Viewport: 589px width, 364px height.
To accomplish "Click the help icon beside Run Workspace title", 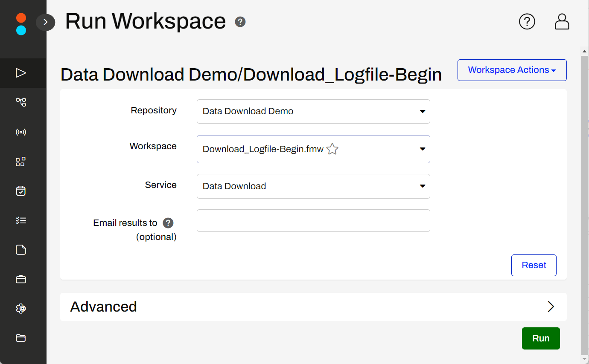I will pyautogui.click(x=240, y=22).
